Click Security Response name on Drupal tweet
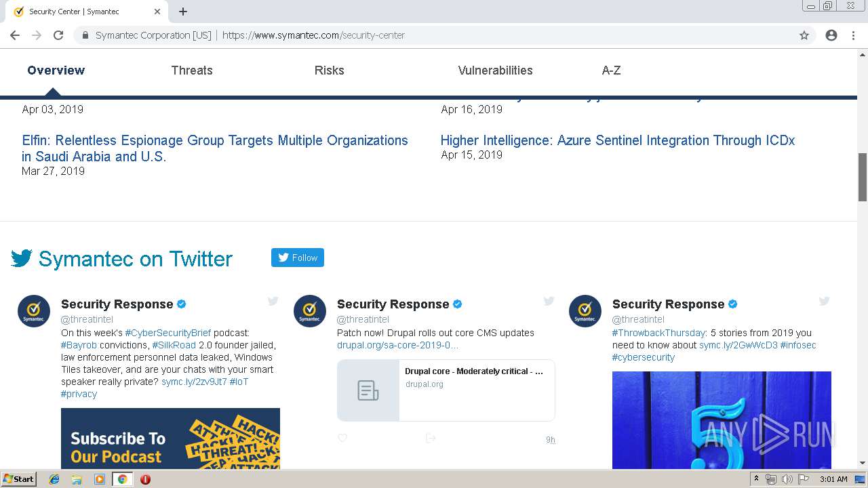 coord(393,304)
